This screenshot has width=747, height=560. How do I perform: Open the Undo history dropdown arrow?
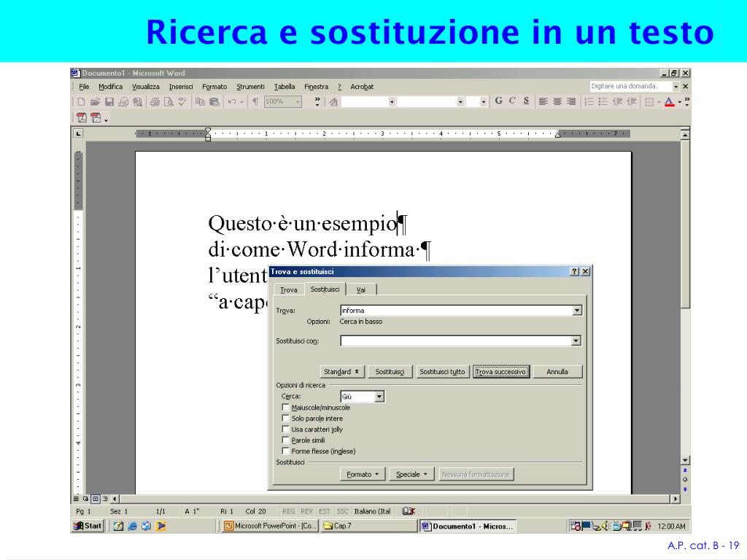click(242, 101)
